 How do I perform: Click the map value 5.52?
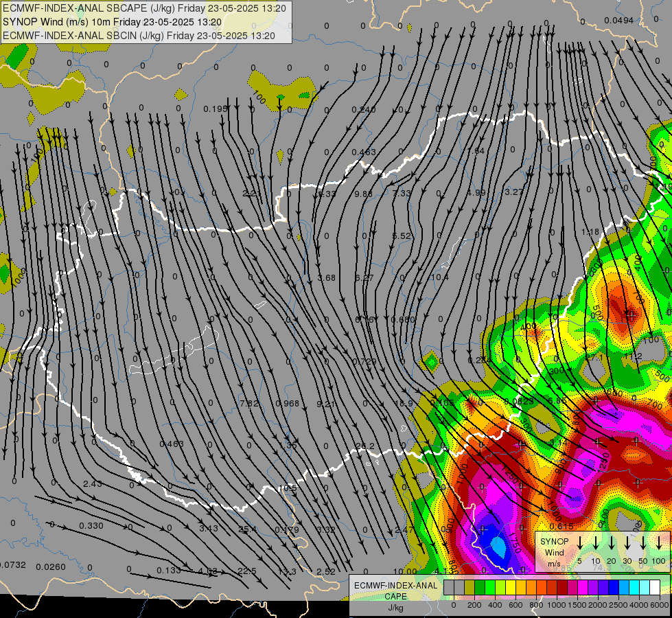[402, 236]
